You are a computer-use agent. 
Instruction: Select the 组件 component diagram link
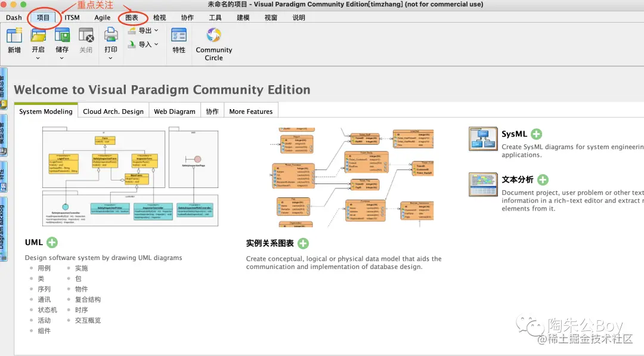44,331
